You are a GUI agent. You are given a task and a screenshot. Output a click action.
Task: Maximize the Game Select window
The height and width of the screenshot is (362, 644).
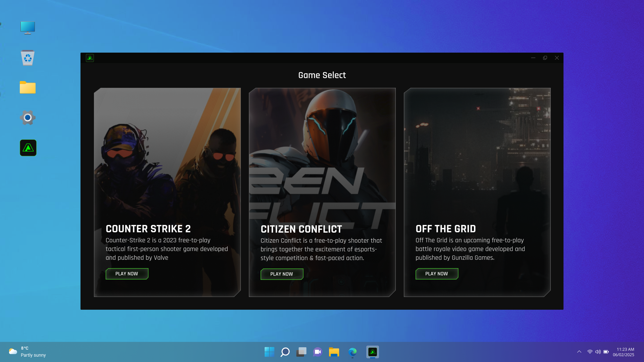pyautogui.click(x=545, y=58)
